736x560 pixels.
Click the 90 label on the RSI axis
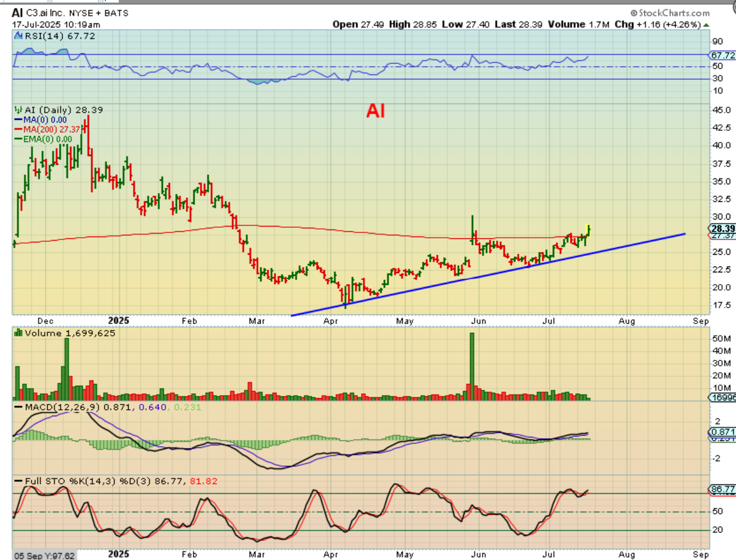tap(717, 41)
